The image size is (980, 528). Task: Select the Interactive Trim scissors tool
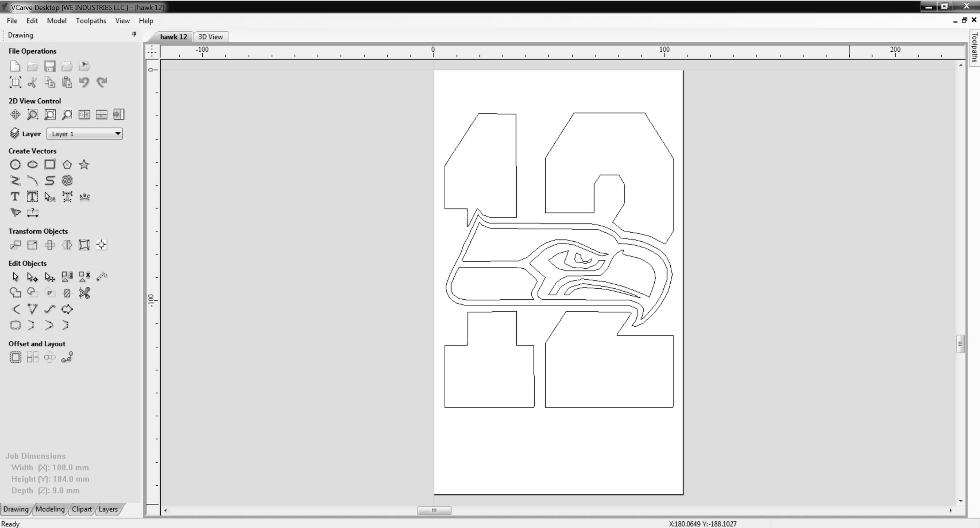tap(84, 293)
